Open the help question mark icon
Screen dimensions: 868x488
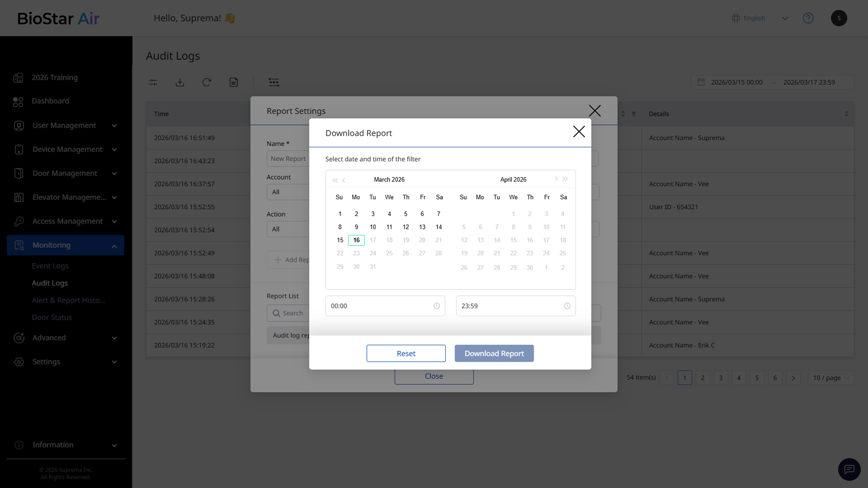(808, 18)
